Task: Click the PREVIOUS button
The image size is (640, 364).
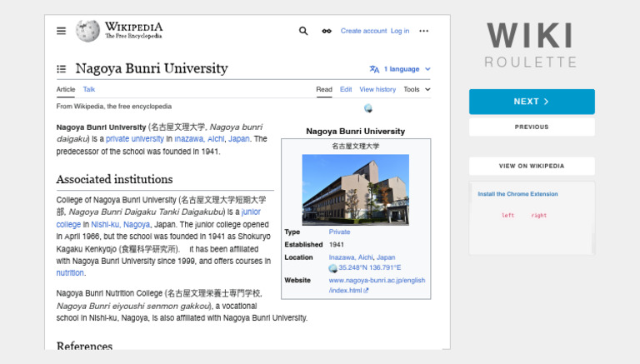Action: [x=532, y=127]
